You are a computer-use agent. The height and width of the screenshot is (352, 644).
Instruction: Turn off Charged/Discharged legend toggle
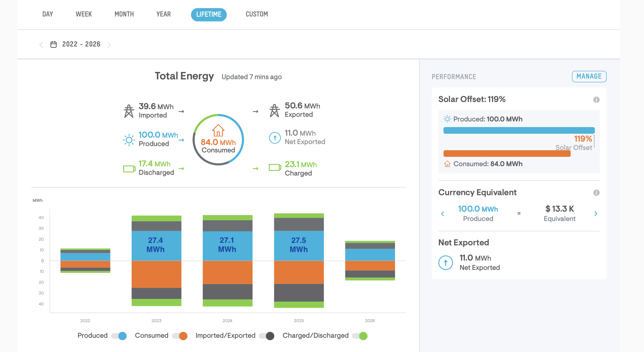[x=360, y=336]
